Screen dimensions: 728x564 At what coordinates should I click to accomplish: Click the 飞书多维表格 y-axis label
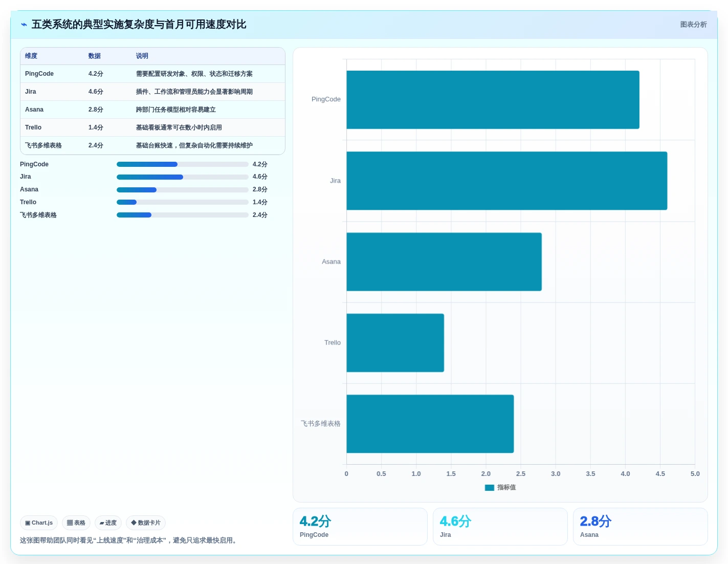coord(321,424)
